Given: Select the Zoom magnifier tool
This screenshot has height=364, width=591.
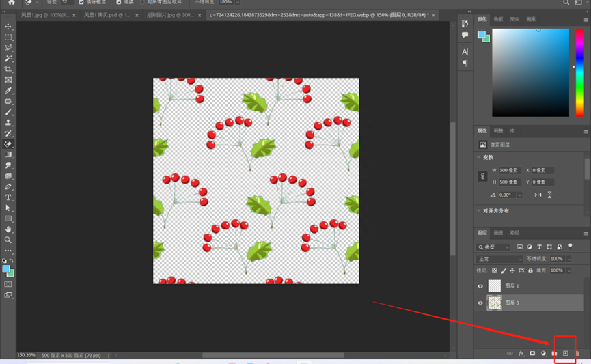Looking at the screenshot, I should point(8,240).
